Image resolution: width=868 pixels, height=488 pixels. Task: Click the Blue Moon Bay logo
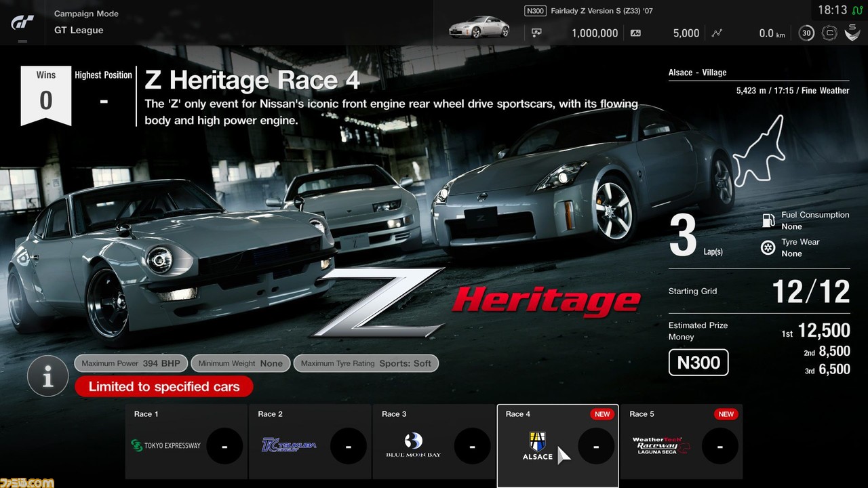[413, 445]
